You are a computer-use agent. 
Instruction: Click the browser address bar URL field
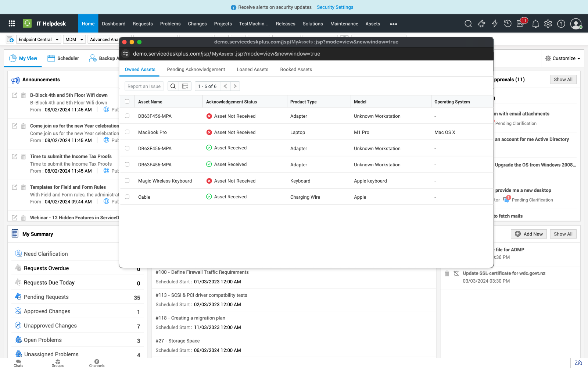[226, 54]
